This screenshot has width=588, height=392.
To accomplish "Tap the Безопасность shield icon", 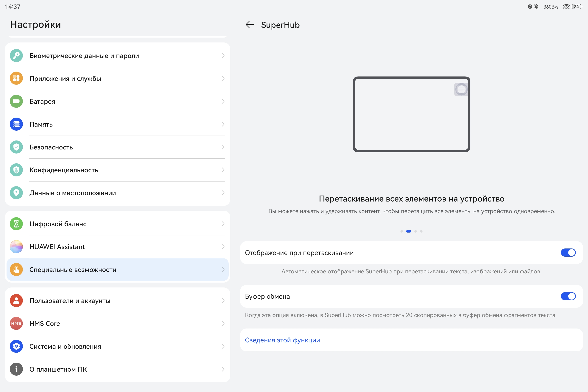I will tap(16, 147).
